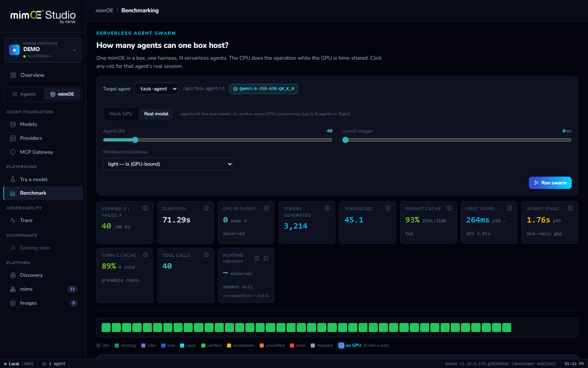Click the Discovery radar icon
This screenshot has width=588, height=368.
click(13, 275)
